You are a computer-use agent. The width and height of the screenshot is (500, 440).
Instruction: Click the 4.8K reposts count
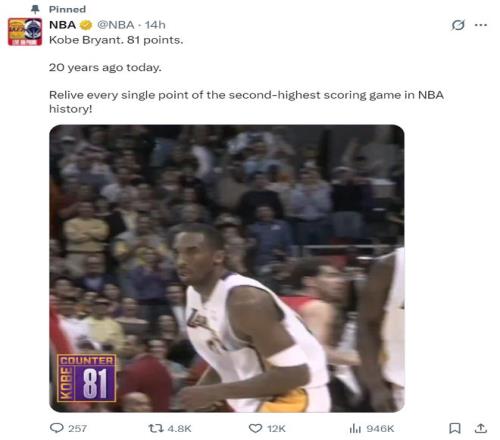point(179,428)
